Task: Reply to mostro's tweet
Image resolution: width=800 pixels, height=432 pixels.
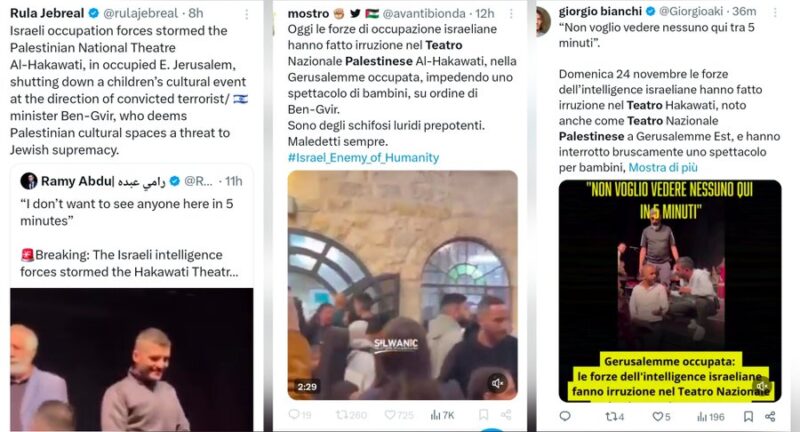Action: click(299, 415)
